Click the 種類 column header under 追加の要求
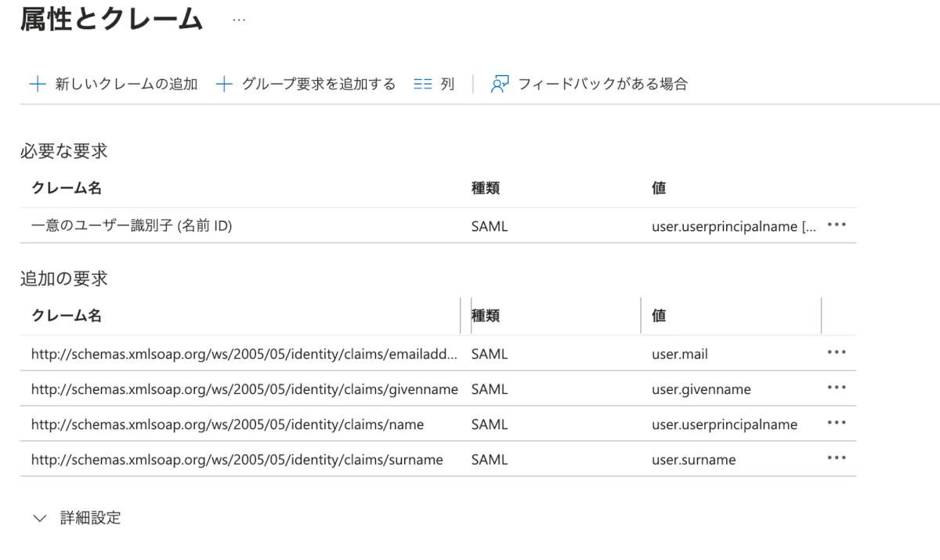Screen dimensions: 940x560 [x=486, y=316]
